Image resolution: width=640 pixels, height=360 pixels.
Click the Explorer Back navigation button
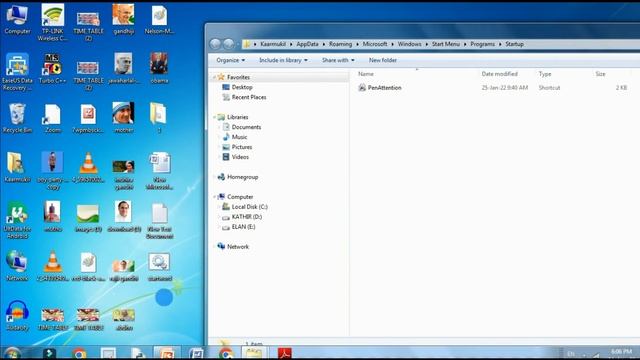(x=215, y=44)
